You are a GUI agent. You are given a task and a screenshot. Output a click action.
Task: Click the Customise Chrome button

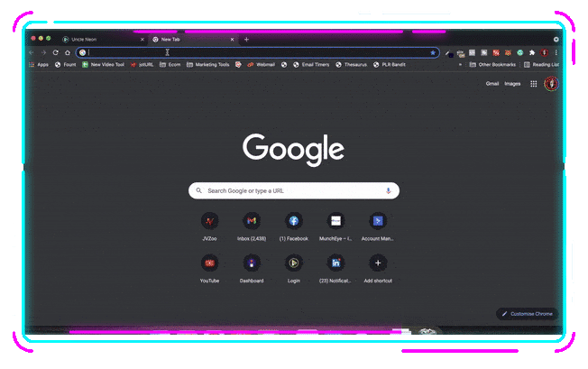[527, 314]
